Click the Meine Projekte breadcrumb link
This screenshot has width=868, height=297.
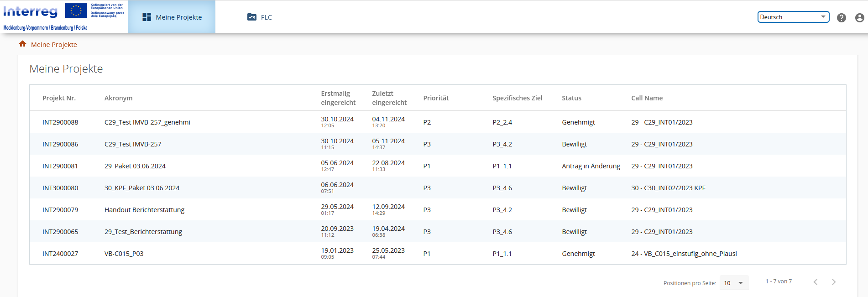pos(54,45)
